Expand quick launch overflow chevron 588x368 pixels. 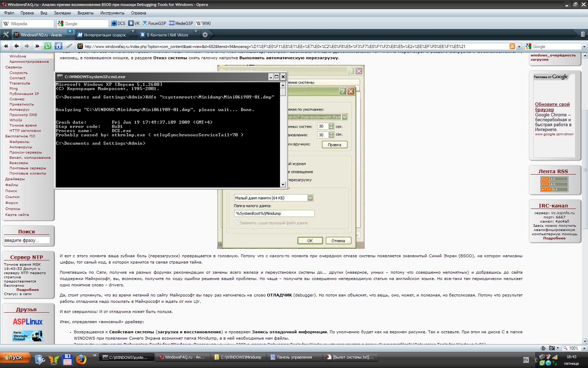coord(94,355)
